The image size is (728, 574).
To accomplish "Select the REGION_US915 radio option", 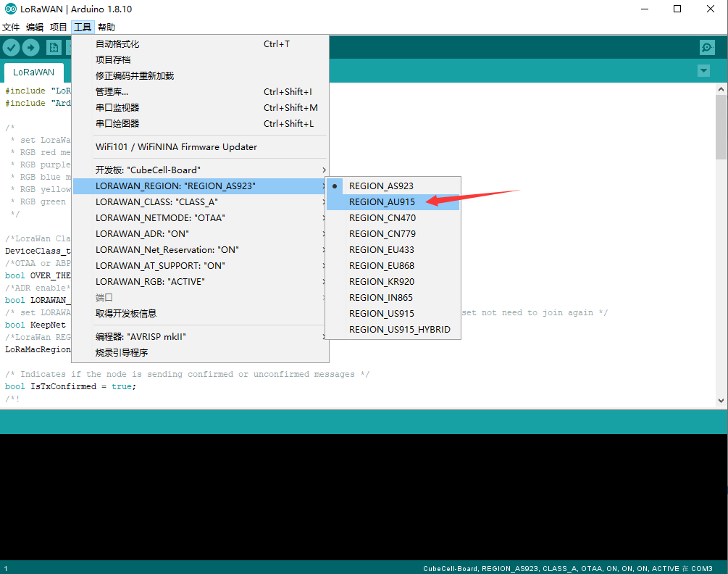I will pos(393,314).
